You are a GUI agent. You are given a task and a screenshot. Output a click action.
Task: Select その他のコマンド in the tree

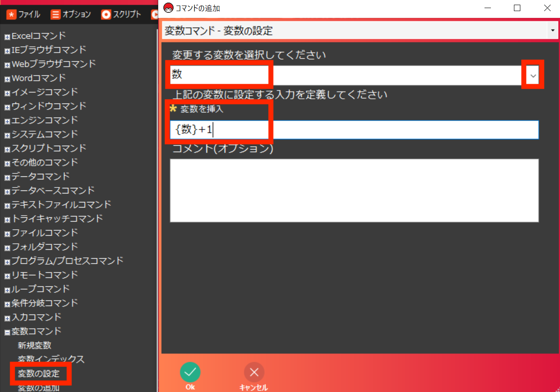[45, 162]
